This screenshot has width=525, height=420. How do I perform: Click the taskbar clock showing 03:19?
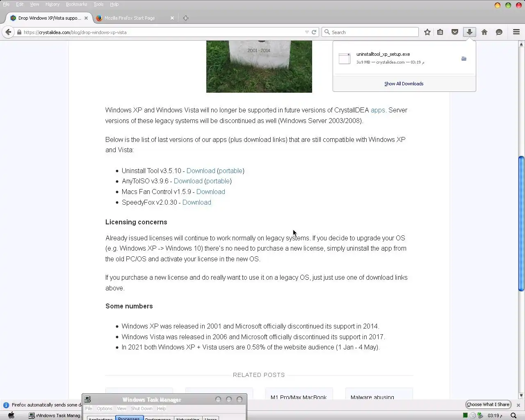[495, 415]
